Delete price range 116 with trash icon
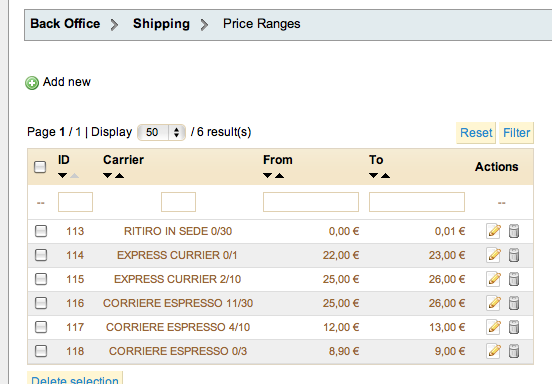The image size is (552, 384). pyautogui.click(x=514, y=303)
